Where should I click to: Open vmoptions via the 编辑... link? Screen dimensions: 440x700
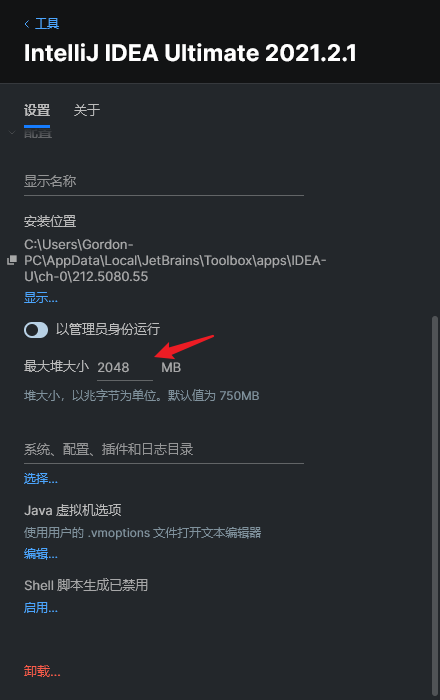click(x=41, y=554)
